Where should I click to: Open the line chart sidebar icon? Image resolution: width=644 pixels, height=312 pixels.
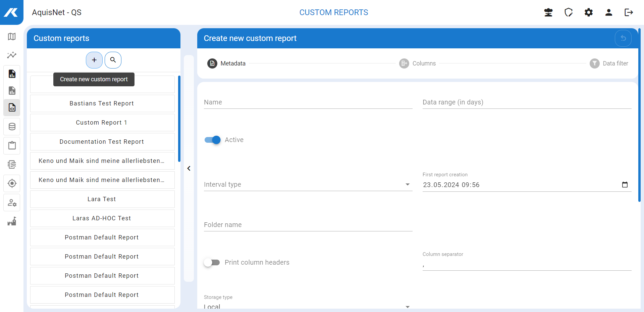[12, 55]
